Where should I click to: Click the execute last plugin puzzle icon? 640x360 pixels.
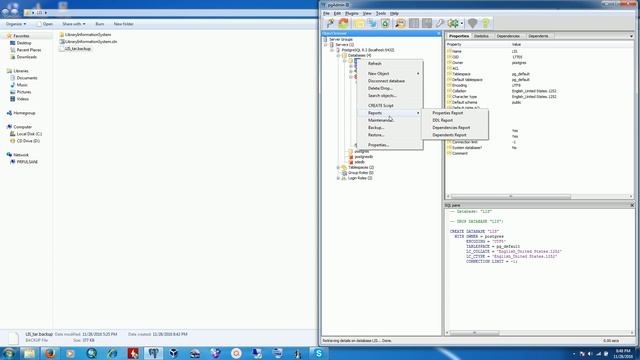click(x=453, y=23)
